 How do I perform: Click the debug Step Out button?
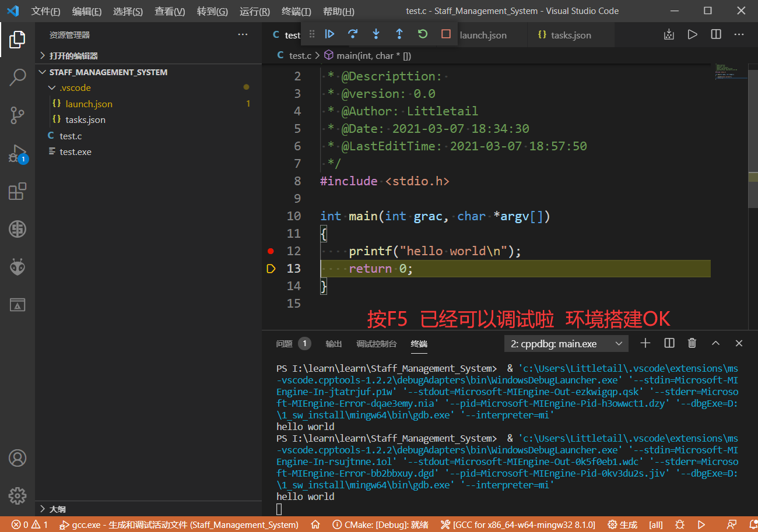tap(399, 34)
